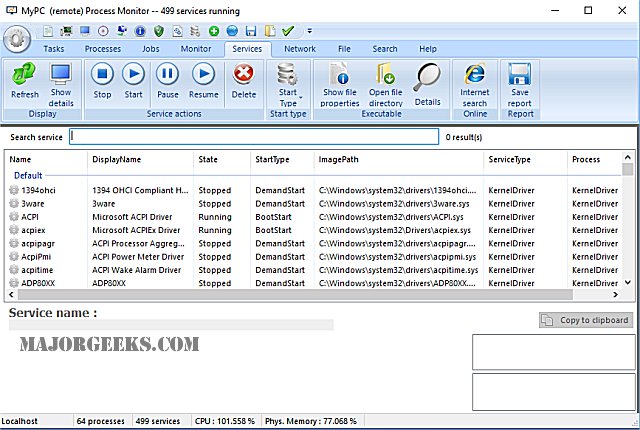Open executable Details magnifier

point(428,85)
